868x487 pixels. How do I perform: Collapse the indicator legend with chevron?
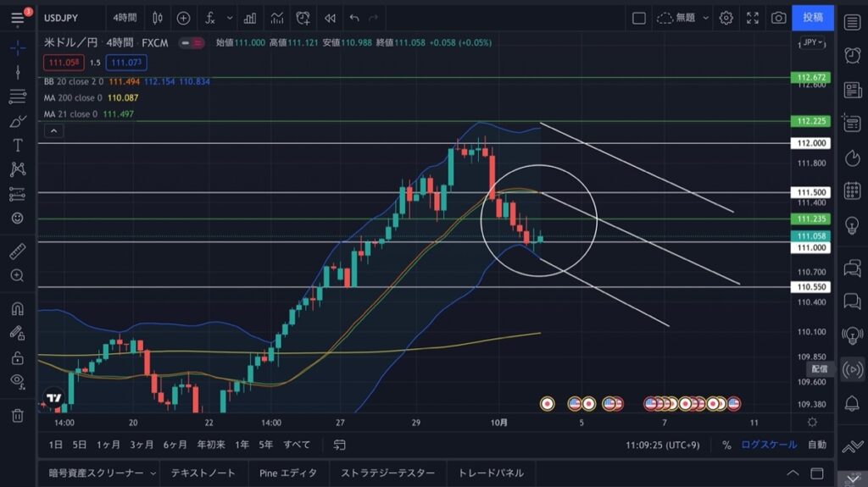tap(53, 131)
